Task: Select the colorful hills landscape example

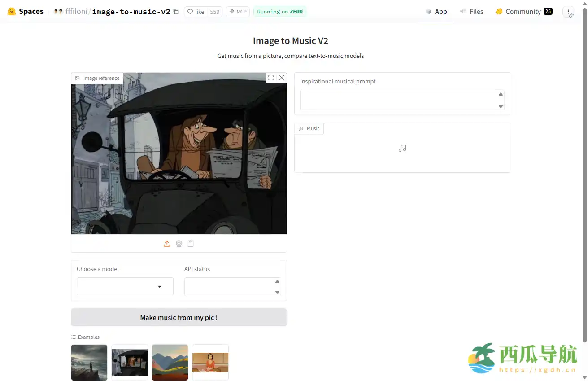Action: click(170, 362)
